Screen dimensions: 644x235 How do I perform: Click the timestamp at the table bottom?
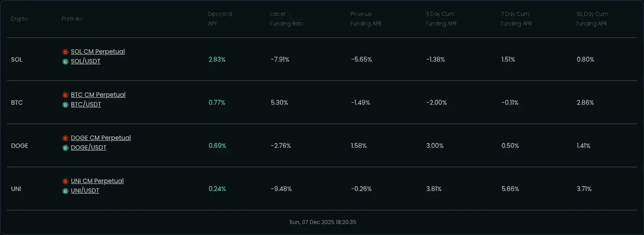pos(322,222)
